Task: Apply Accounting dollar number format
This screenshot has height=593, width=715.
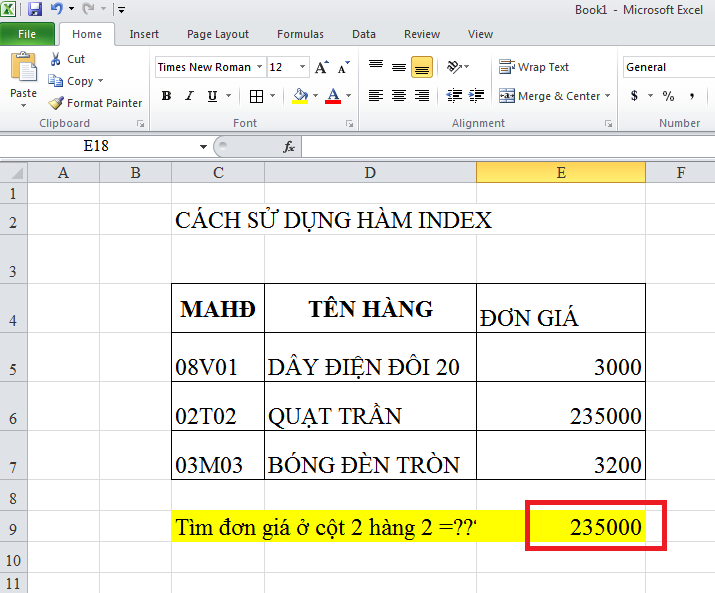Action: pos(634,96)
